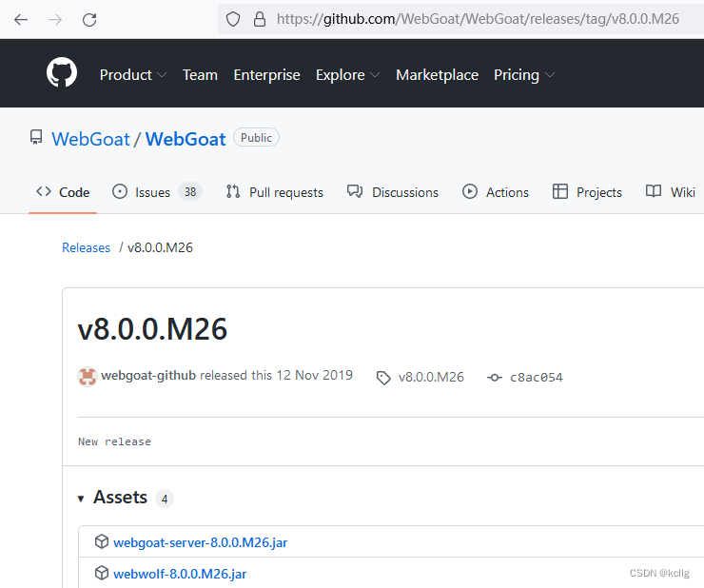Click the 'New release' description text
704x588 pixels.
coord(114,441)
